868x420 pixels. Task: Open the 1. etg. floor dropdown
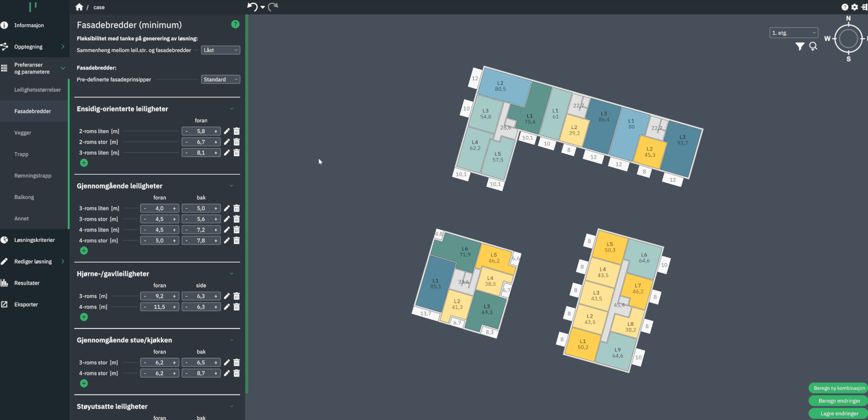794,33
